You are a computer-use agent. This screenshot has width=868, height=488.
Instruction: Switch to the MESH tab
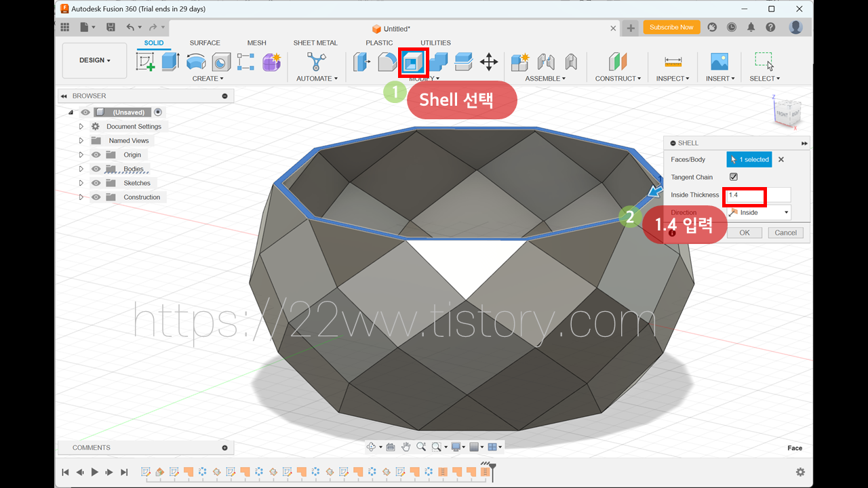256,43
